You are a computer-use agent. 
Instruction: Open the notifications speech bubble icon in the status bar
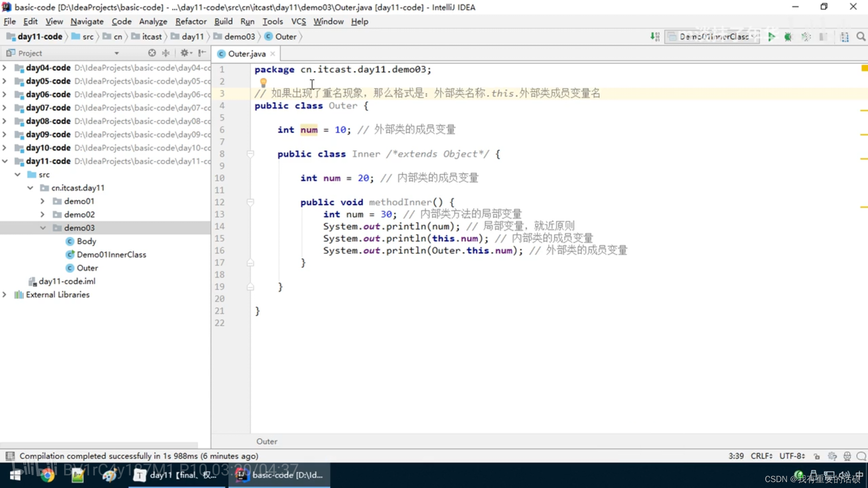click(861, 456)
